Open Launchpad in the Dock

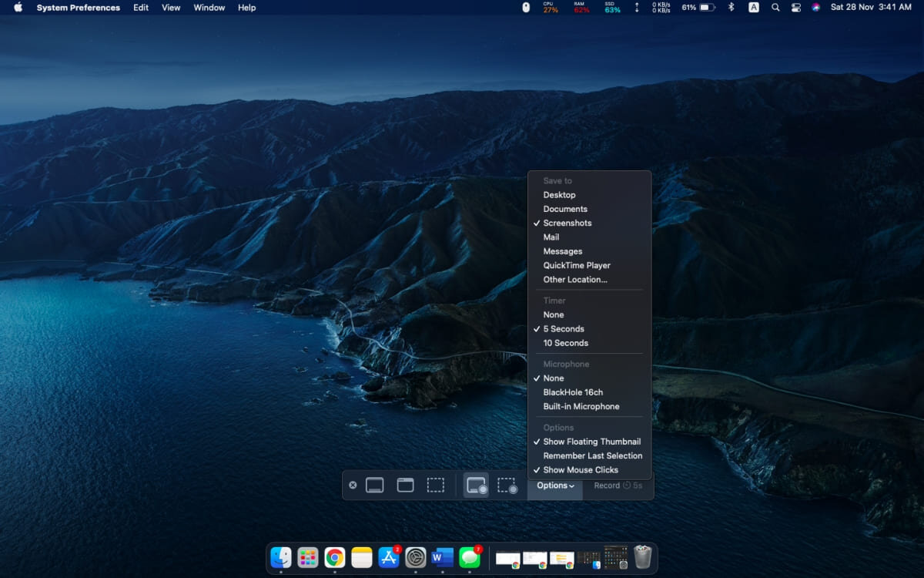(x=308, y=557)
